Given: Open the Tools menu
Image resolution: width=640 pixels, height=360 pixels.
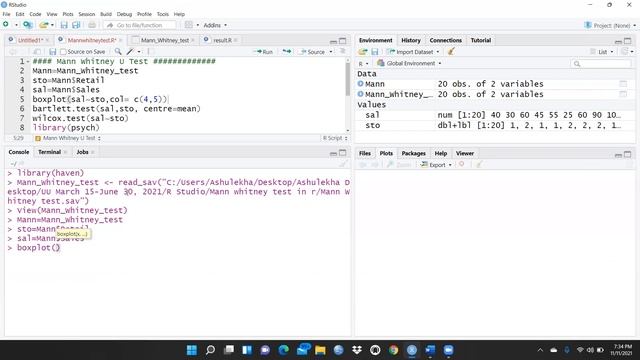Looking at the screenshot, I should coord(162,14).
